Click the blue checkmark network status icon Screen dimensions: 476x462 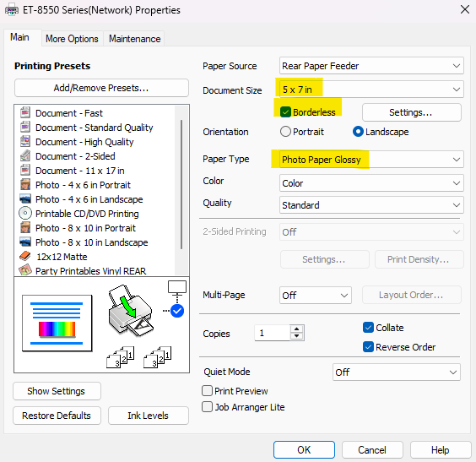pos(177,311)
